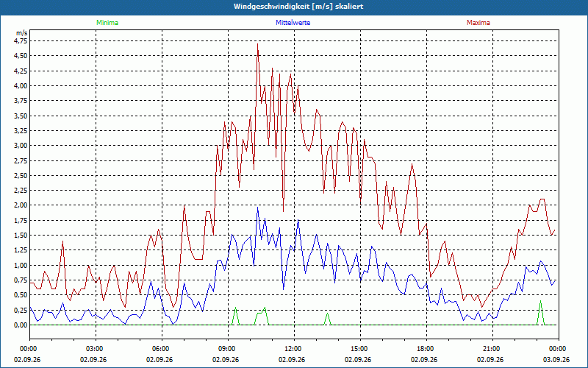The width and height of the screenshot is (588, 368).
Task: Click the 1,25 y-axis value
Action: [21, 250]
